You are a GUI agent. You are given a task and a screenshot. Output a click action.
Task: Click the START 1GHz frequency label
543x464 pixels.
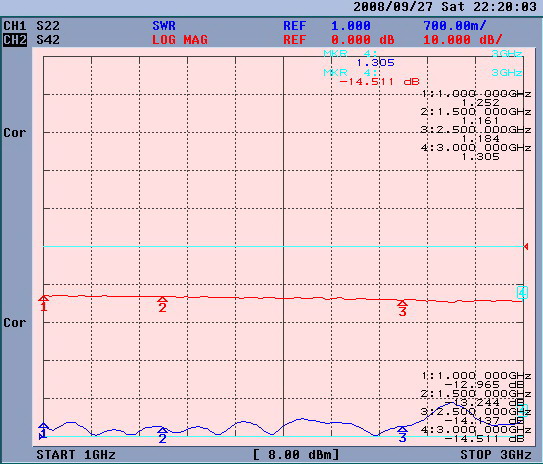[76, 455]
